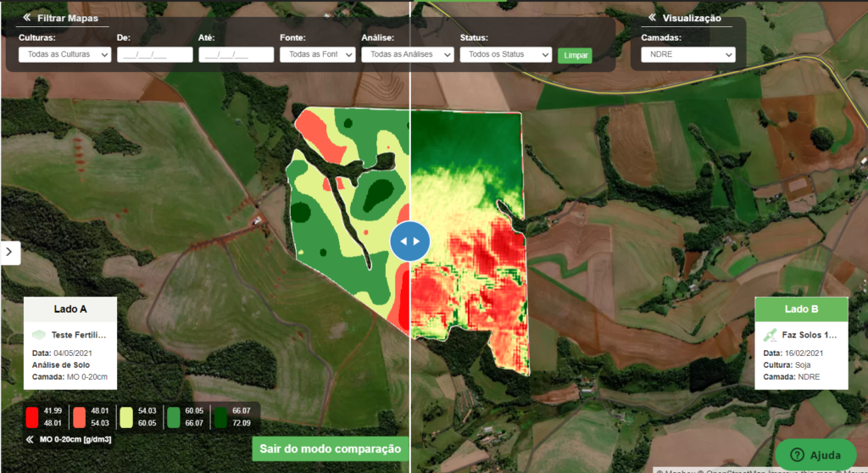Click the satellite icon in Lado B
The height and width of the screenshot is (473, 868).
tap(771, 335)
